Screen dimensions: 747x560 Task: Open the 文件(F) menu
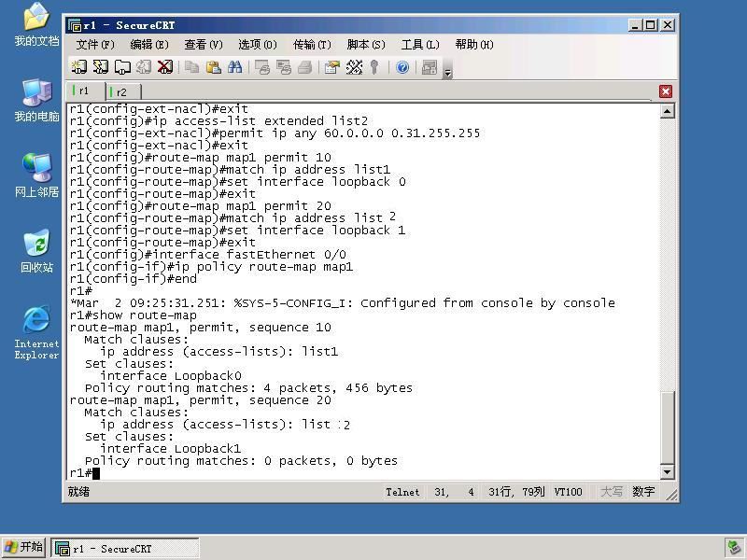(x=95, y=45)
